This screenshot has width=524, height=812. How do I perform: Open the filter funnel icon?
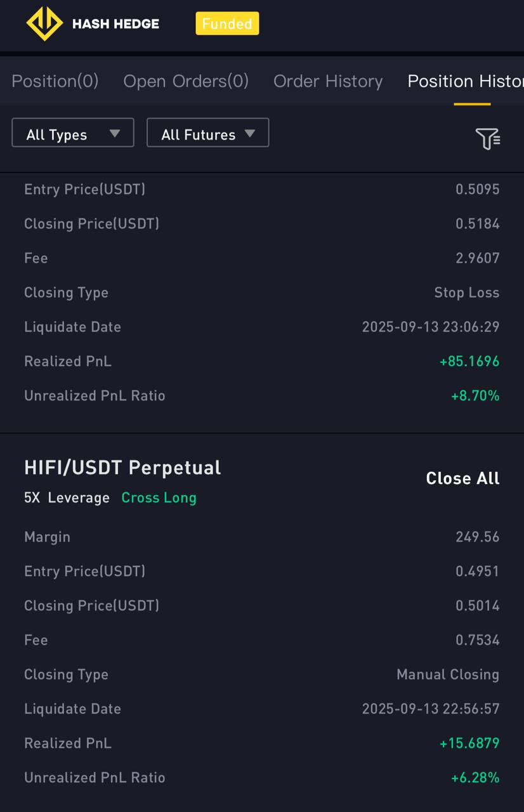point(488,138)
